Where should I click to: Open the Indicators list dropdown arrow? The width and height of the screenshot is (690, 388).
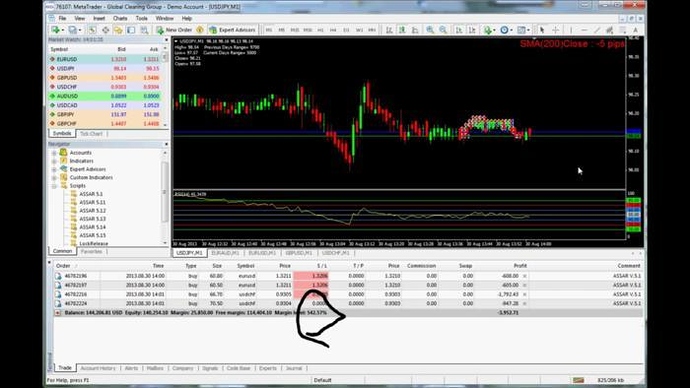coord(494,30)
